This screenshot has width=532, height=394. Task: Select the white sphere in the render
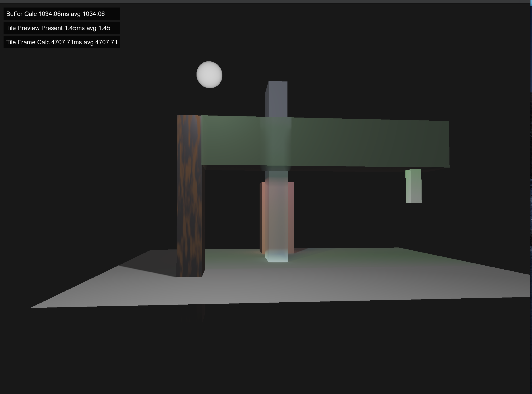(209, 75)
